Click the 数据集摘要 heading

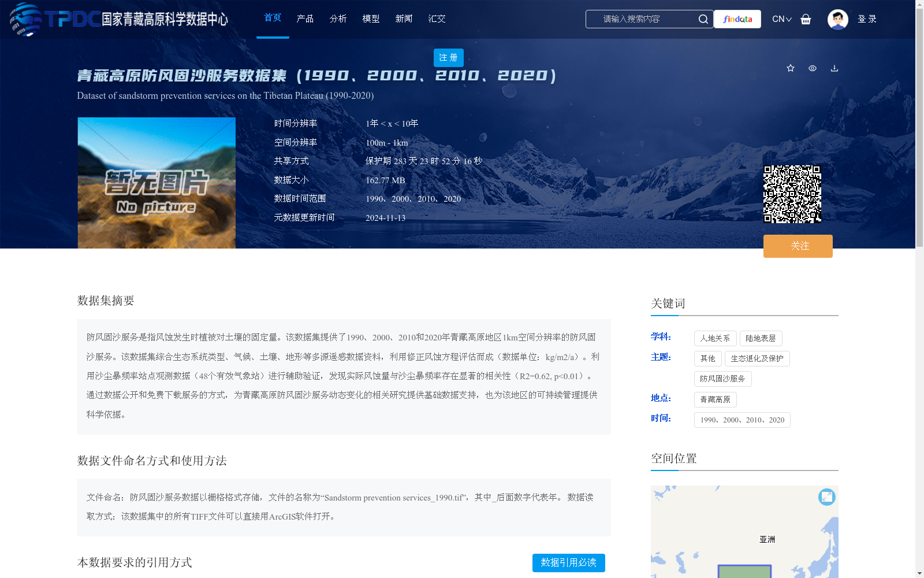106,301
